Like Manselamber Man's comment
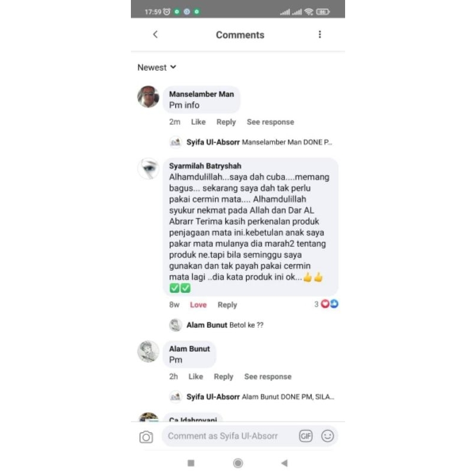Screen dimensions: 476x476 198,122
